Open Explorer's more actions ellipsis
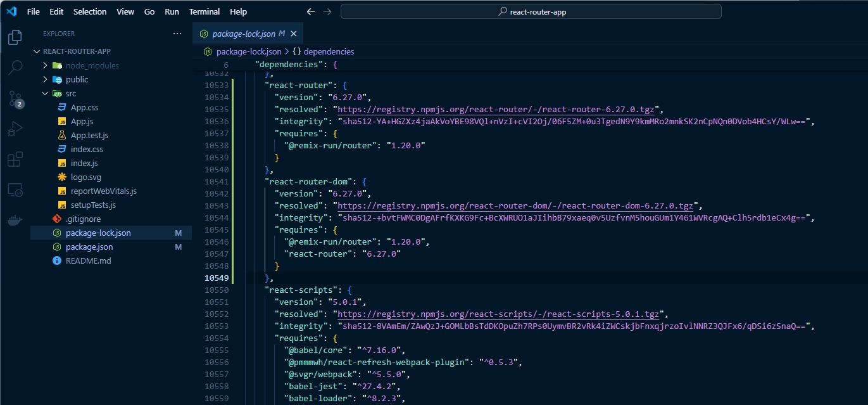The image size is (868, 405). pos(177,34)
